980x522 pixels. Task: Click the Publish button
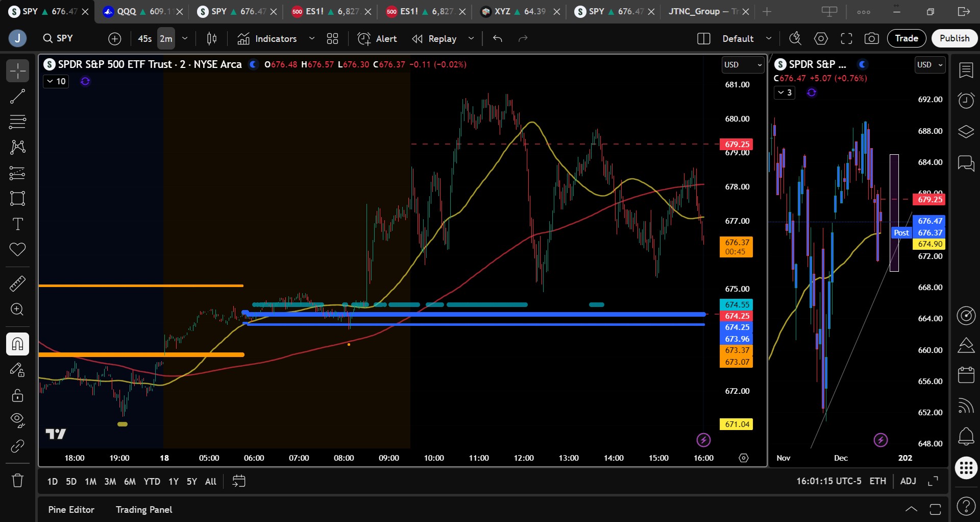954,38
